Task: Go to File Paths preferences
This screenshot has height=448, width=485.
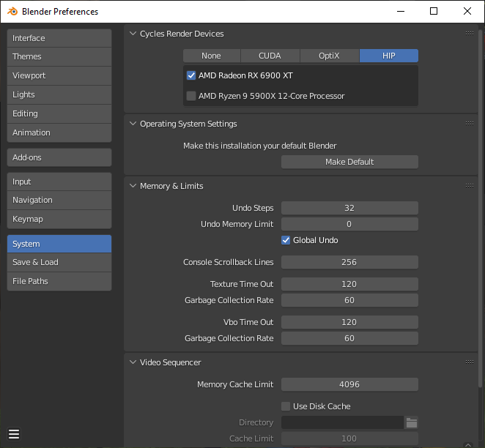Action: click(59, 282)
